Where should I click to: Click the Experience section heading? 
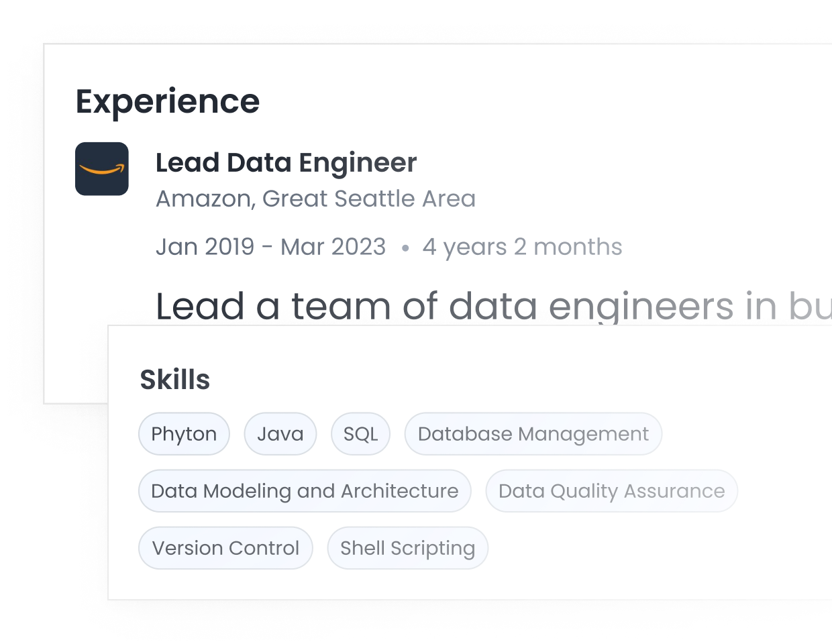[x=167, y=102]
